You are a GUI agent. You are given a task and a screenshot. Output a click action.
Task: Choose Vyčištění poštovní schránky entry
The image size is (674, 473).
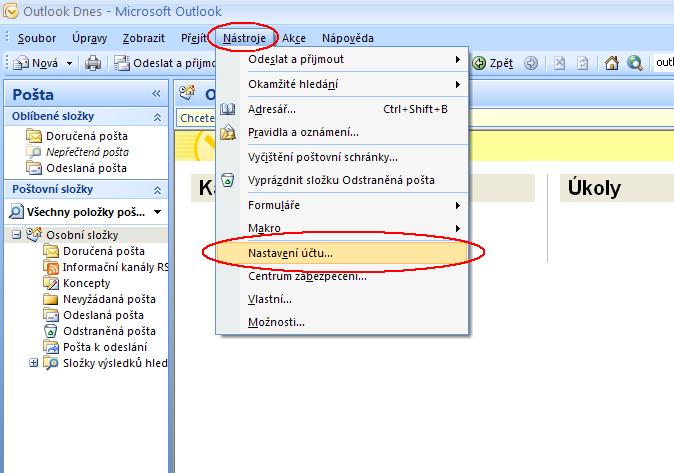click(342, 157)
